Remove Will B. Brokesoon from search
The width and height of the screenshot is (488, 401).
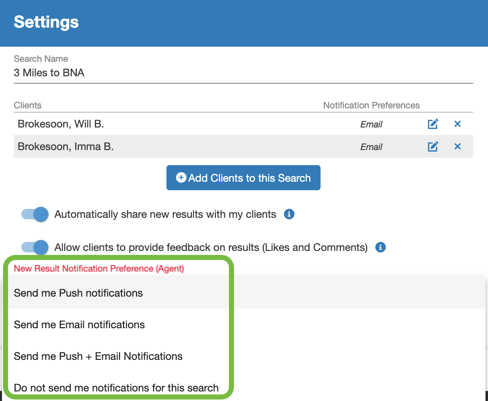457,124
